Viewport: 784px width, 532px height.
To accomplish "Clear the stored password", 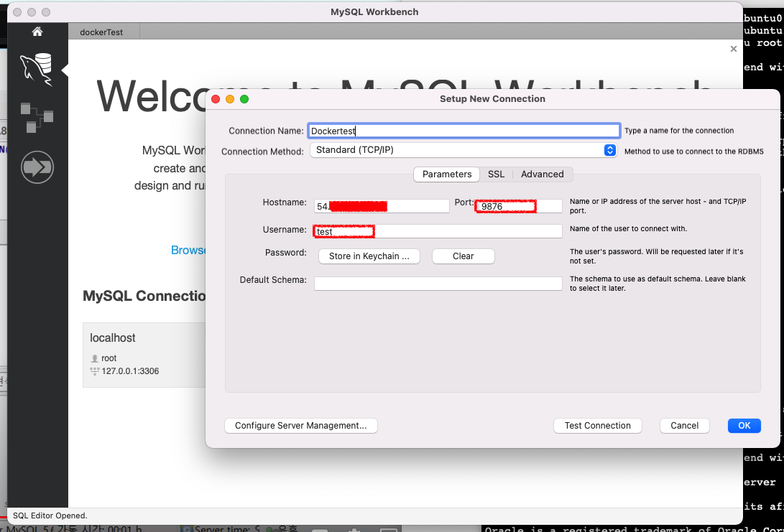I will point(463,256).
